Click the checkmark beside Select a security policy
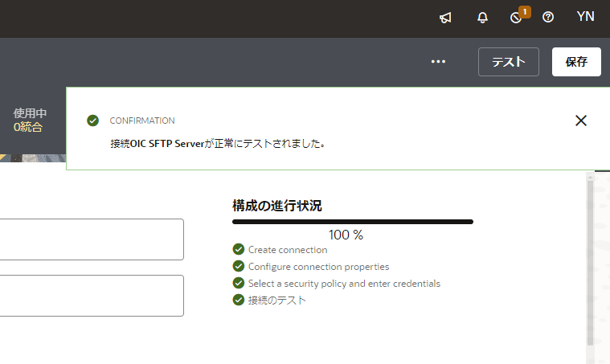610x364 pixels. pos(238,283)
